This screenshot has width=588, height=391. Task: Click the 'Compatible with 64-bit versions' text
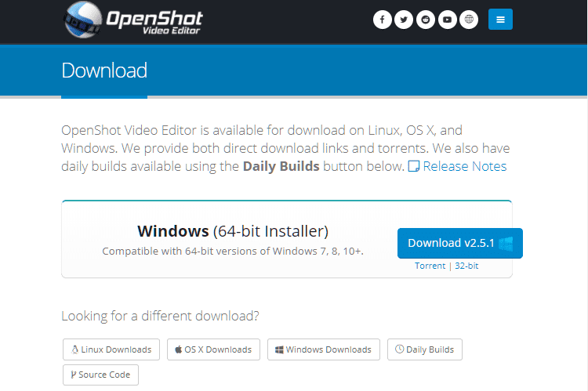click(x=233, y=252)
